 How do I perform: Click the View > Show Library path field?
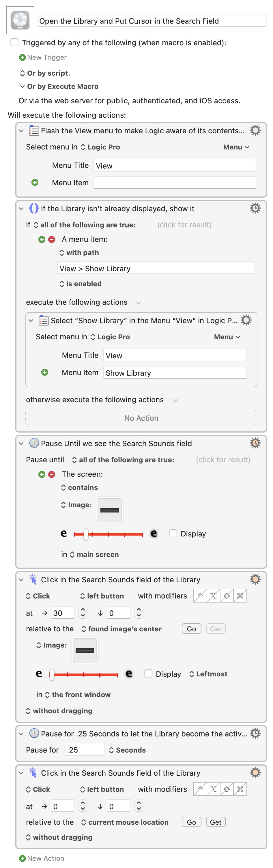tap(156, 269)
